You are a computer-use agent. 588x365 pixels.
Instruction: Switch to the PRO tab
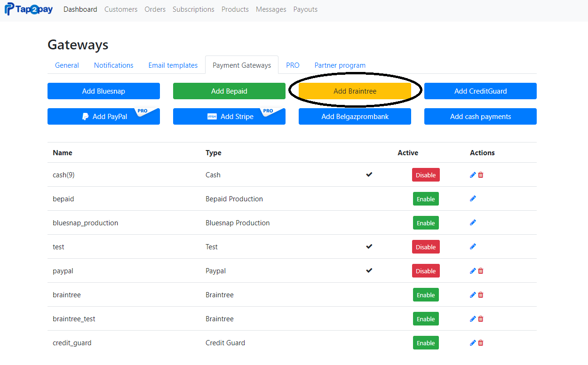pyautogui.click(x=293, y=65)
